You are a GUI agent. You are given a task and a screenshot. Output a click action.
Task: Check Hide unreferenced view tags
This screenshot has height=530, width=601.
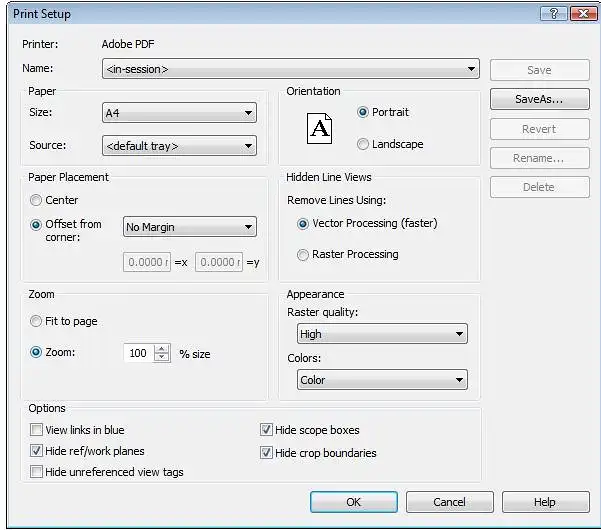[x=37, y=472]
